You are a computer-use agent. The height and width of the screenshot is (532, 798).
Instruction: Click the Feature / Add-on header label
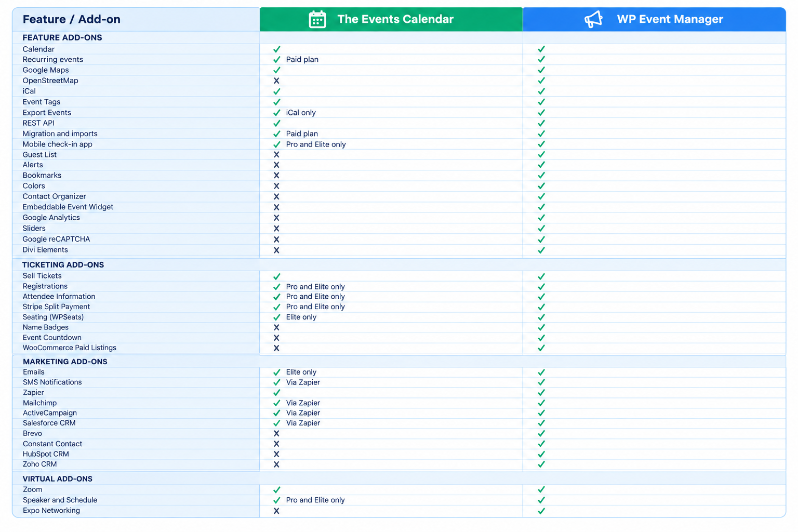[x=72, y=19]
